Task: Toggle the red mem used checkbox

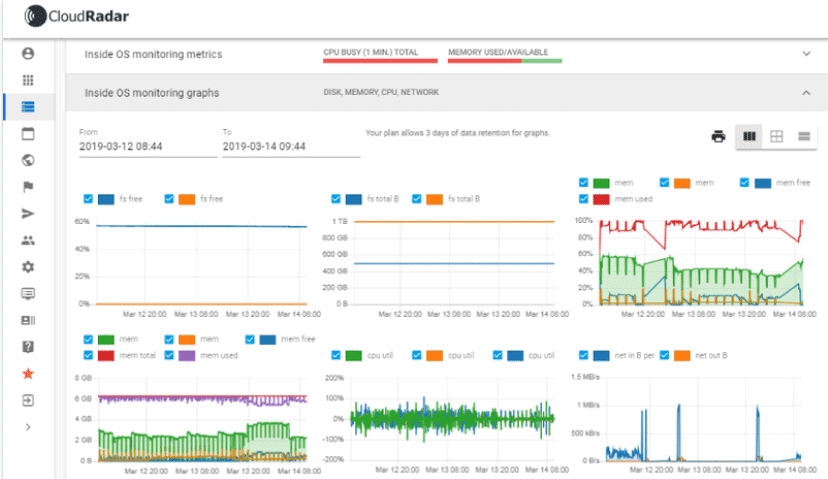Action: click(x=584, y=199)
